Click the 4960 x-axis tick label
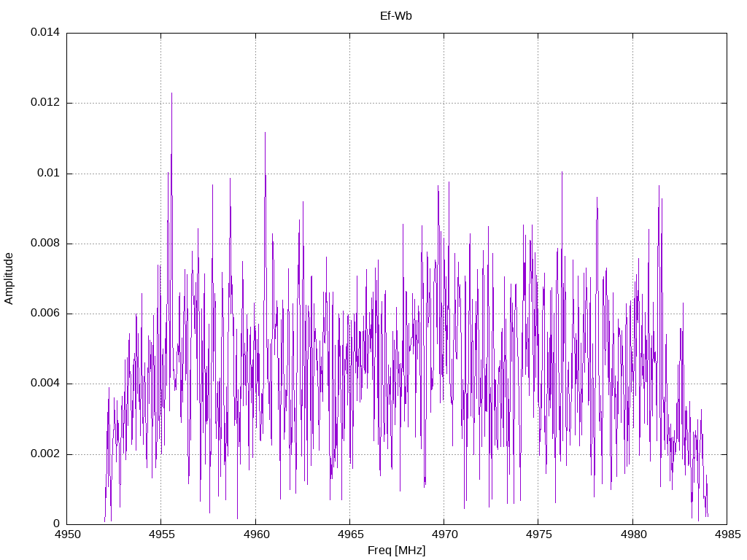The width and height of the screenshot is (747, 560). pyautogui.click(x=256, y=534)
